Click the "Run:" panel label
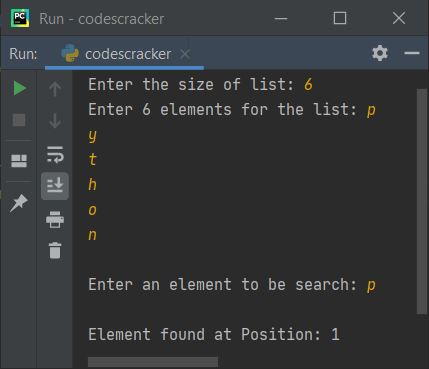The width and height of the screenshot is (429, 369). pyautogui.click(x=23, y=54)
